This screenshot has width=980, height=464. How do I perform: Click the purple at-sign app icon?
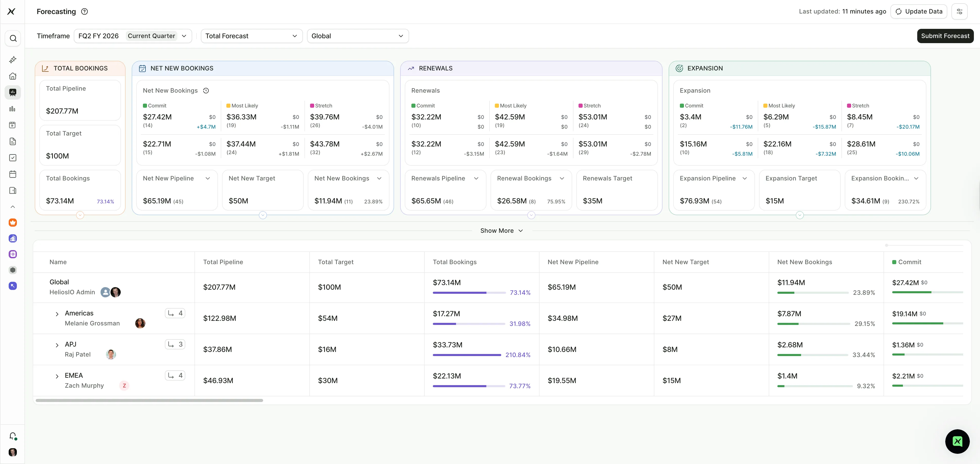13,254
